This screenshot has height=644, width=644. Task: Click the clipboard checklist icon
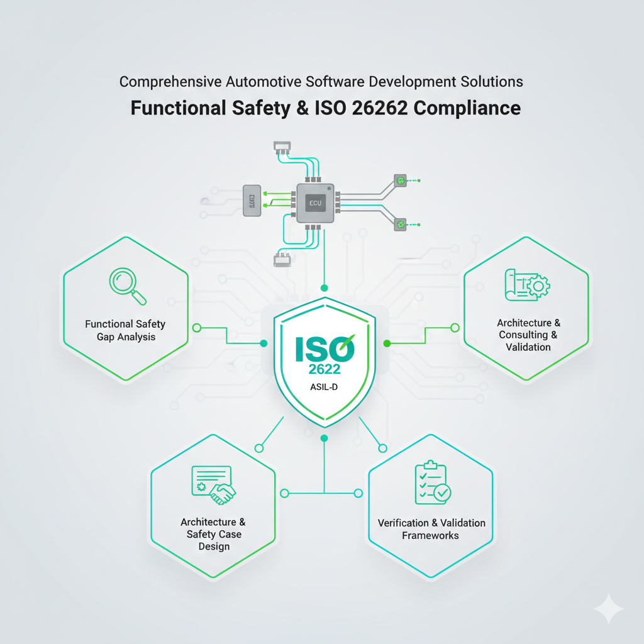click(433, 482)
